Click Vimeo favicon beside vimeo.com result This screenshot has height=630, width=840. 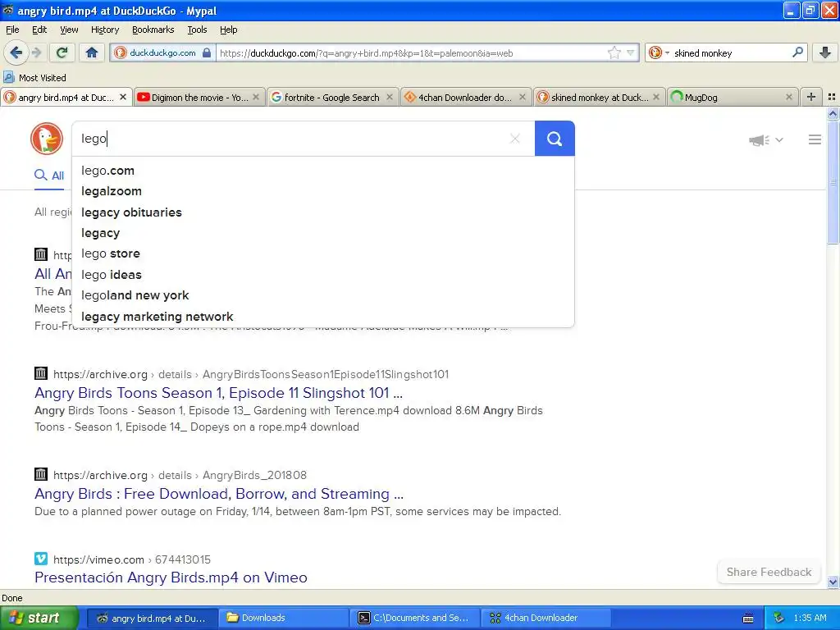[x=41, y=559]
